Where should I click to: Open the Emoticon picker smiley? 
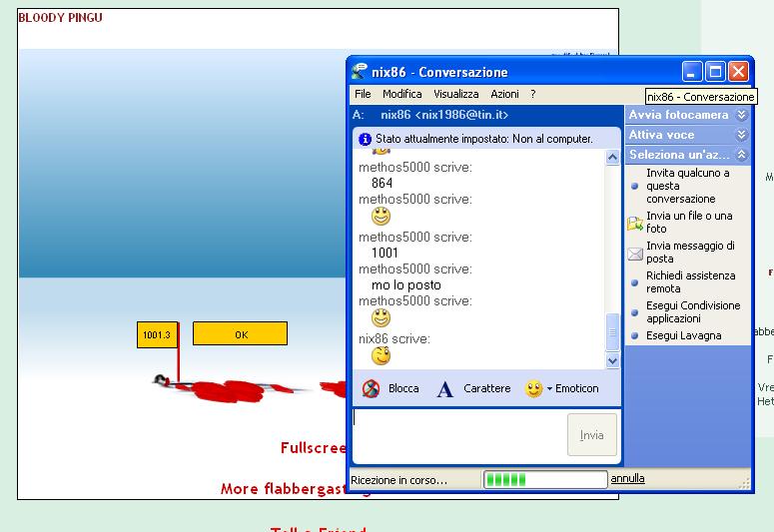click(x=533, y=389)
